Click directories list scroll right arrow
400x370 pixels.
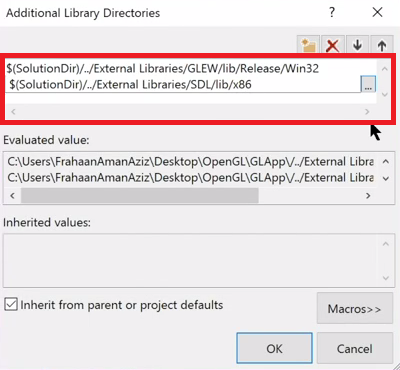367,112
